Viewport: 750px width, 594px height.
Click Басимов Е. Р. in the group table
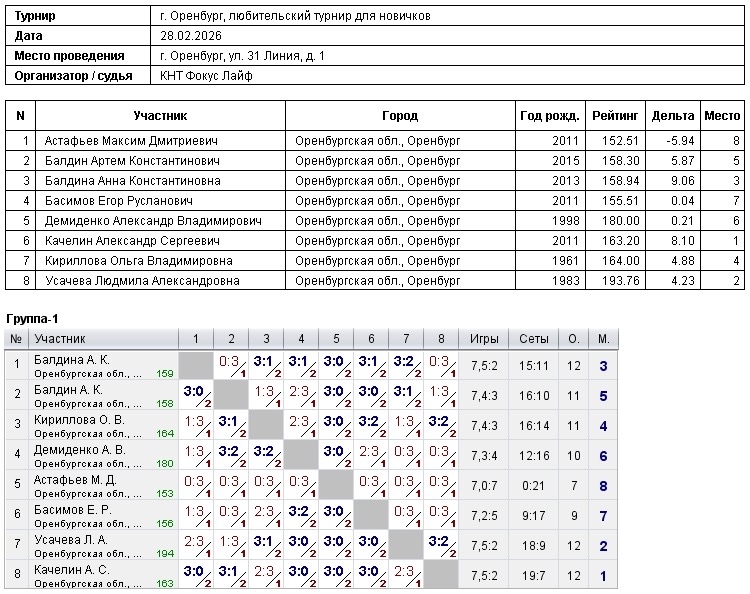tap(72, 509)
